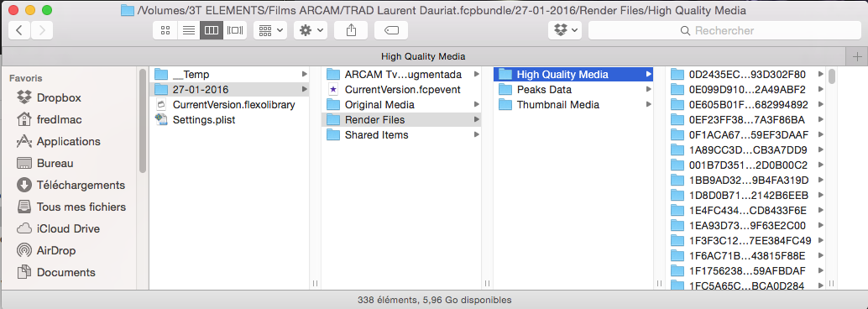Select the CurrentVersion.fcpevent file
This screenshot has width=868, height=309.
pos(401,89)
